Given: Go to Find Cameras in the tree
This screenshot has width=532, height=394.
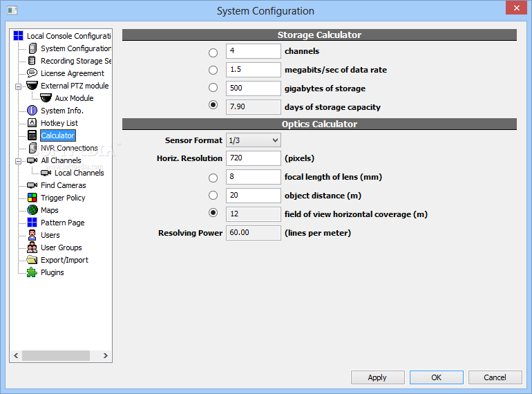Looking at the screenshot, I should (x=63, y=185).
